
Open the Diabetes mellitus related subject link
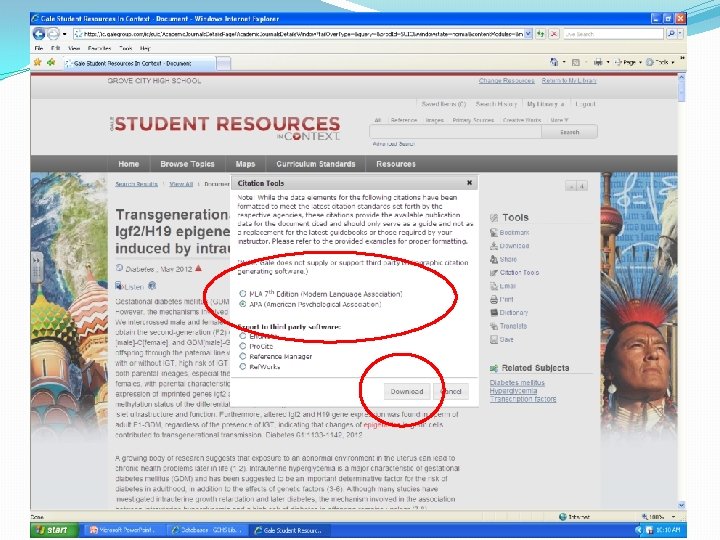[517, 382]
